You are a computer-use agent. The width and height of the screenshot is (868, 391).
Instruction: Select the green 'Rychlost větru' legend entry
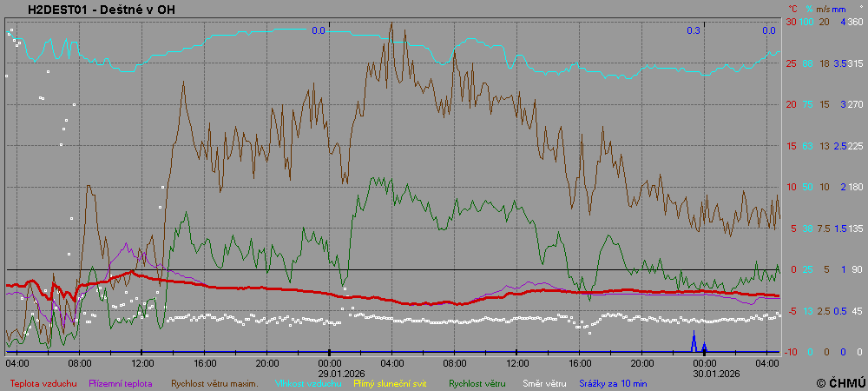pos(477,382)
